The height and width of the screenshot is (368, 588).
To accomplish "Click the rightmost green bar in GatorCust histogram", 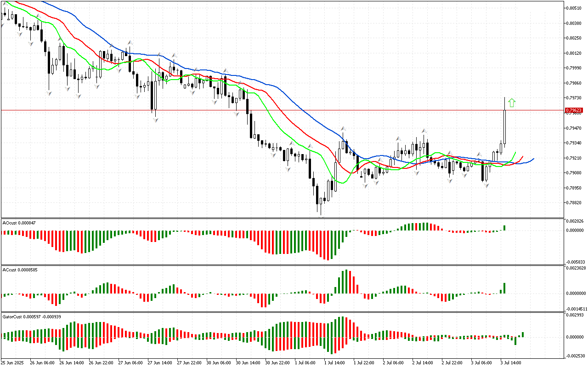I will point(523,334).
